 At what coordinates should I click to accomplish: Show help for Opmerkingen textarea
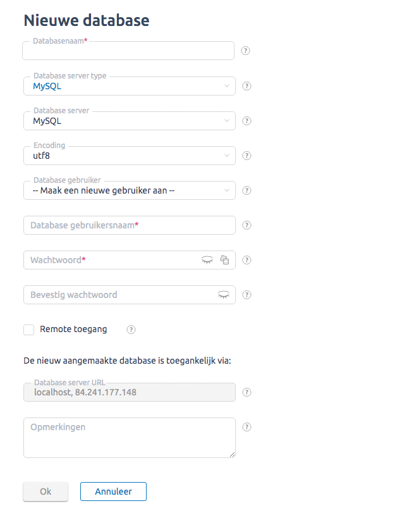pyautogui.click(x=247, y=427)
